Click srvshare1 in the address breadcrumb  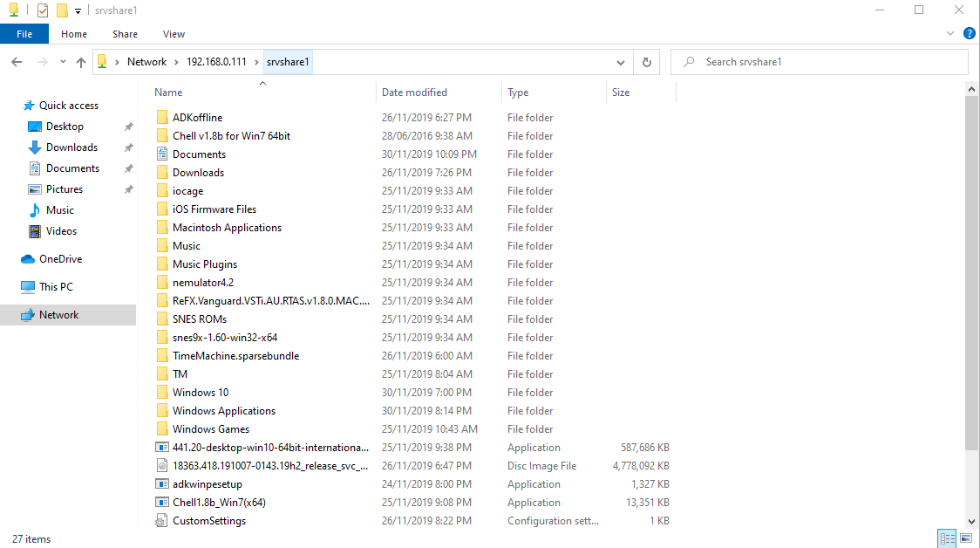pos(288,62)
